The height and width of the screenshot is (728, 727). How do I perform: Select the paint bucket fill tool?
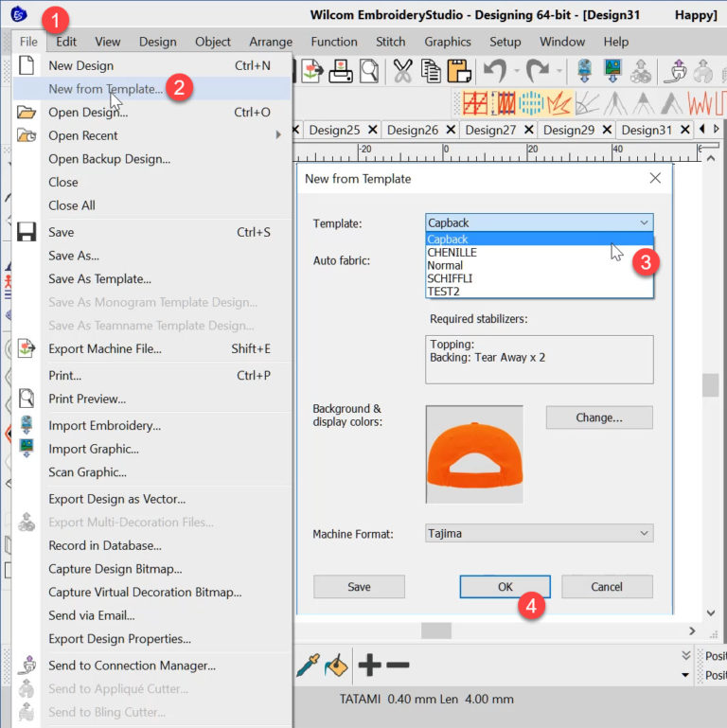pos(337,666)
